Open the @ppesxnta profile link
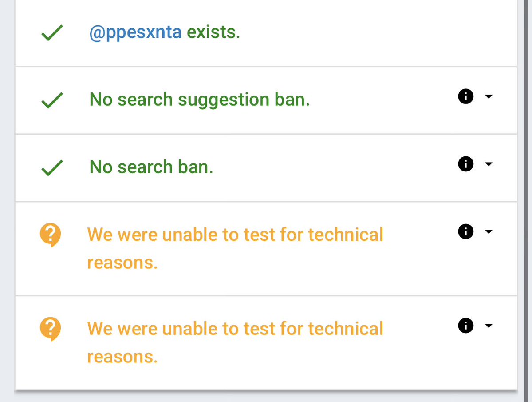532x402 pixels. (135, 33)
